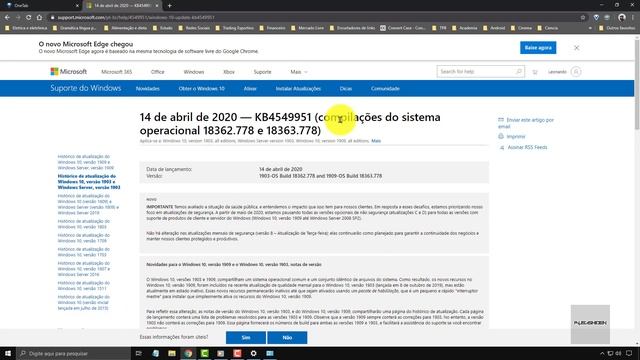Open the version 1511 update history link
Screen dimensions: 640x360
click(x=84, y=286)
